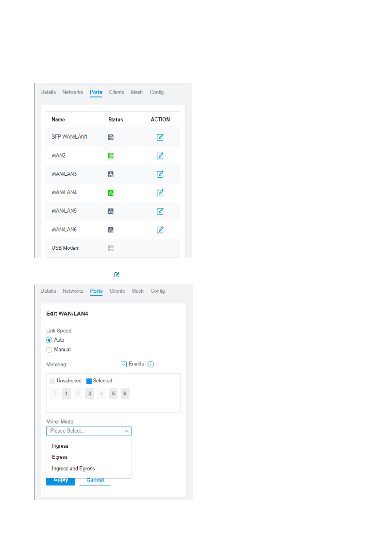
Task: Select mirroring port 5
Action: [113, 394]
